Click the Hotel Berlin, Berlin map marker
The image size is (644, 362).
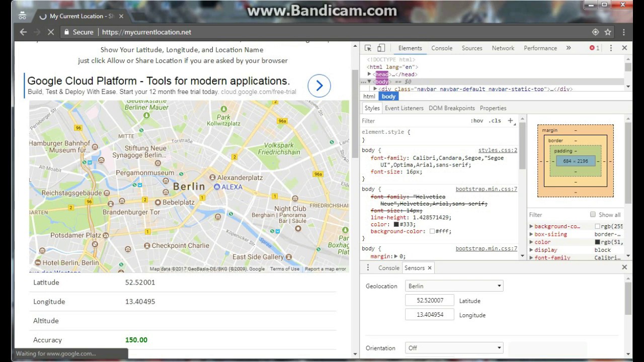[38, 262]
